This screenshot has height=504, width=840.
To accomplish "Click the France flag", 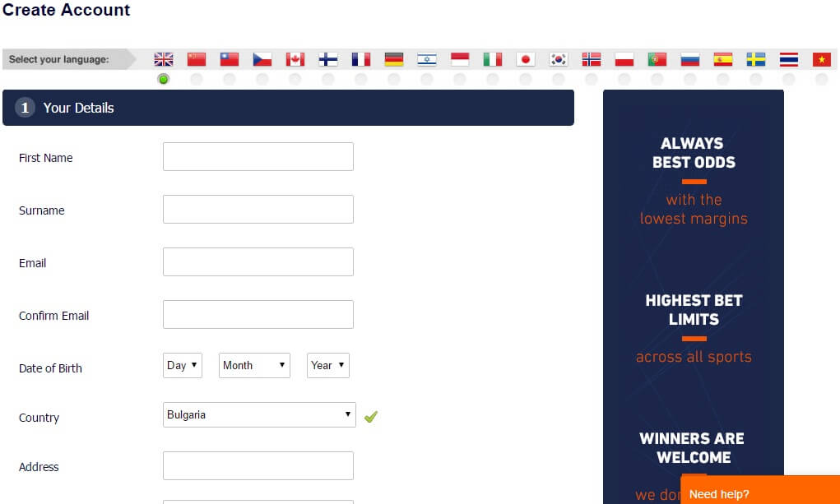I will pos(361,59).
